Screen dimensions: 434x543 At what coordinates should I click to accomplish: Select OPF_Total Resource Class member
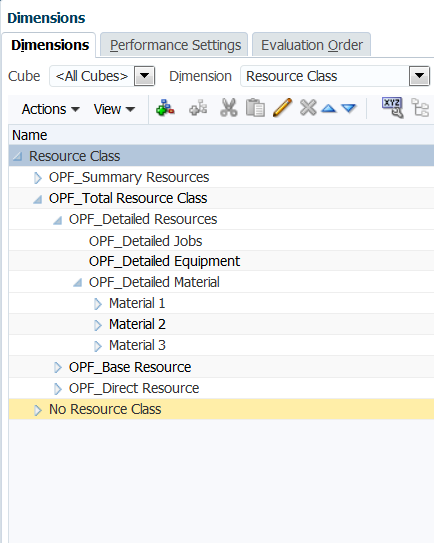pyautogui.click(x=128, y=198)
